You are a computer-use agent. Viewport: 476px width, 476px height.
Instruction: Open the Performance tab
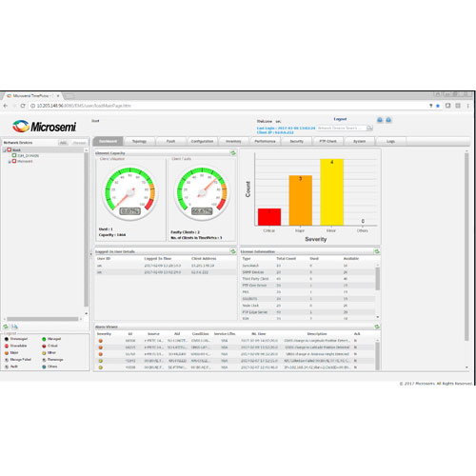265,141
